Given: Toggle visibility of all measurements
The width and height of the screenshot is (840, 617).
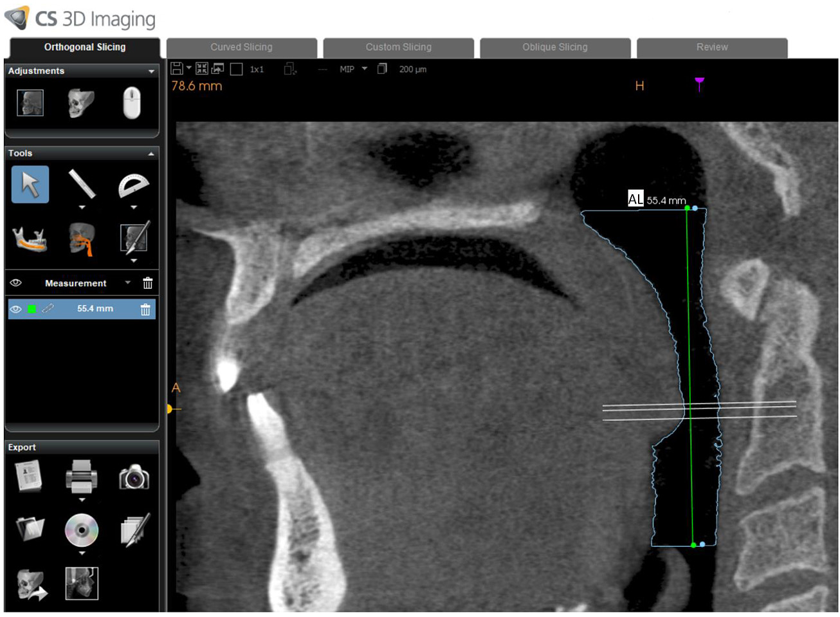Looking at the screenshot, I should pyautogui.click(x=16, y=283).
